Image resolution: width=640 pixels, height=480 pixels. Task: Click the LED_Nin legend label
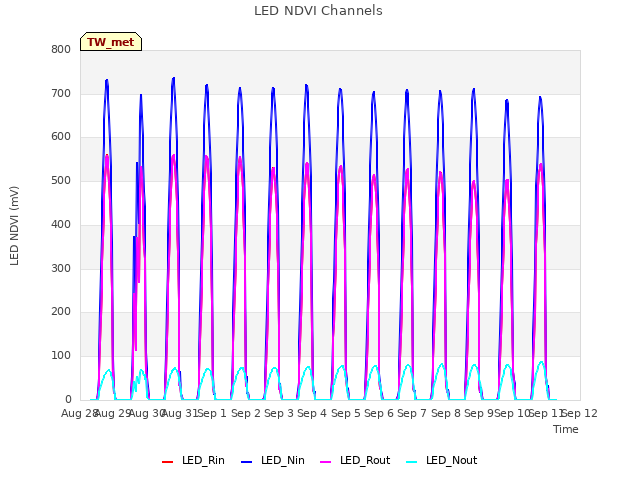(x=283, y=460)
